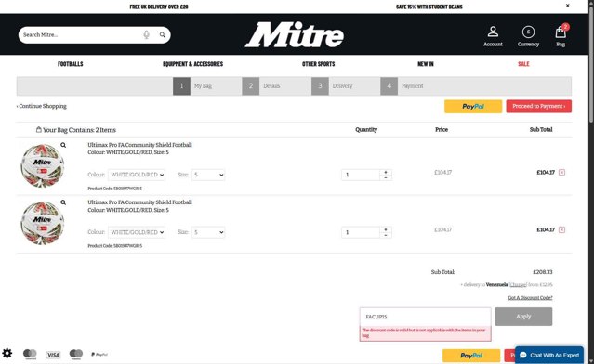Click the search magnifier icon in search bar

click(163, 34)
